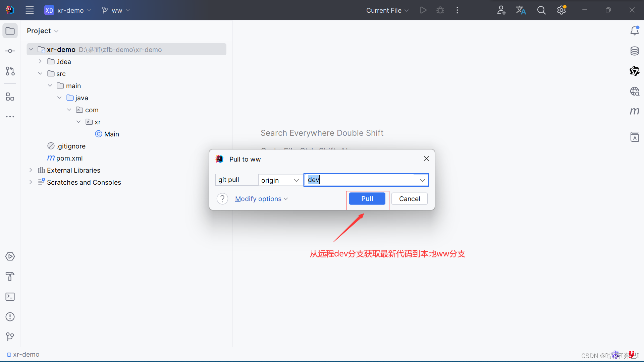Open the Pull Requests tool window
The width and height of the screenshot is (644, 362).
pos(10,71)
